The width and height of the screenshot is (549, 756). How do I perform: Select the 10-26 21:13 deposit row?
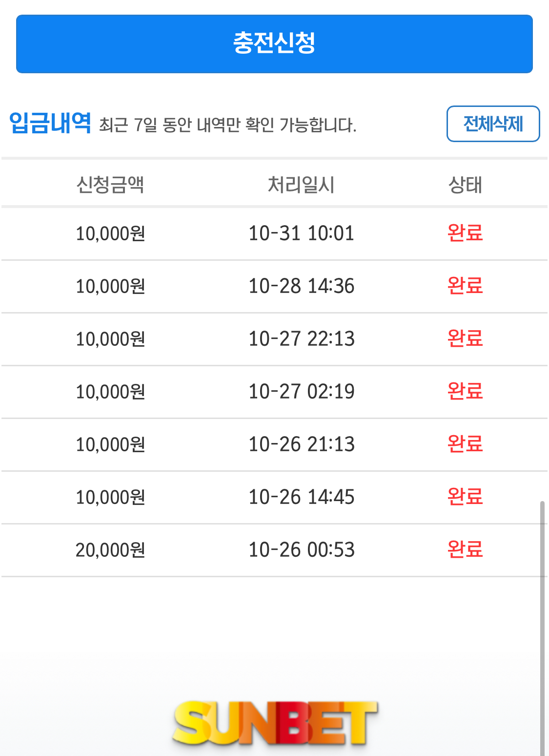point(301,444)
